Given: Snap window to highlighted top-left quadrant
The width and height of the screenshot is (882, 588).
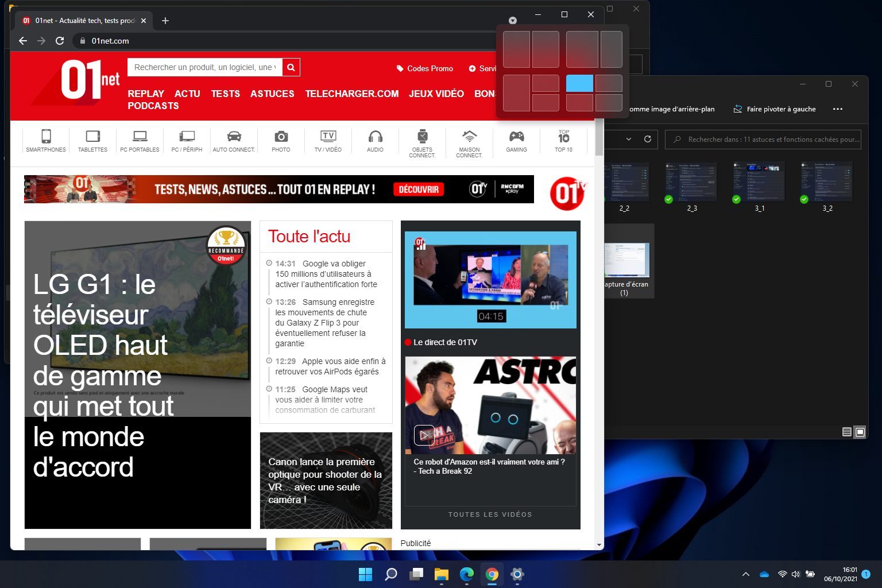Looking at the screenshot, I should (x=579, y=83).
